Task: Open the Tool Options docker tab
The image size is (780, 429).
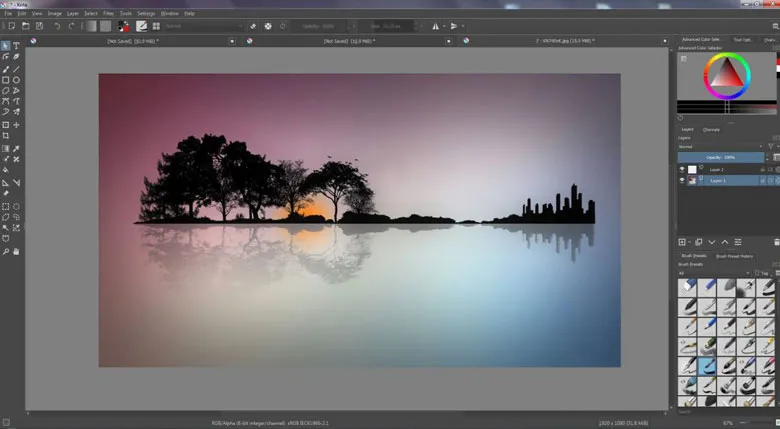Action: click(x=744, y=40)
